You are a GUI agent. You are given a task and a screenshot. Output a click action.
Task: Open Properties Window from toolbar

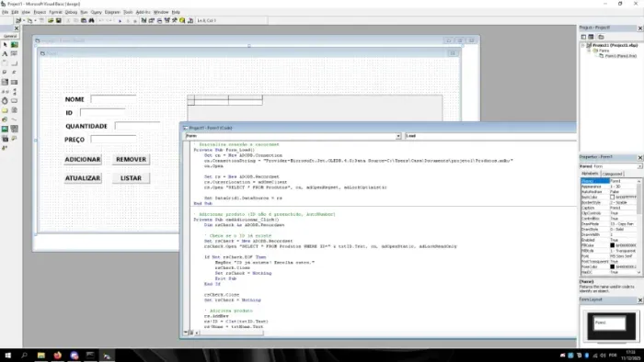152,20
